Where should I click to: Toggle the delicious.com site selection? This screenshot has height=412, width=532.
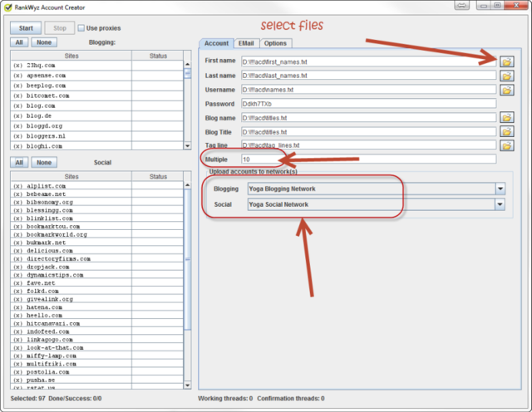(x=17, y=251)
